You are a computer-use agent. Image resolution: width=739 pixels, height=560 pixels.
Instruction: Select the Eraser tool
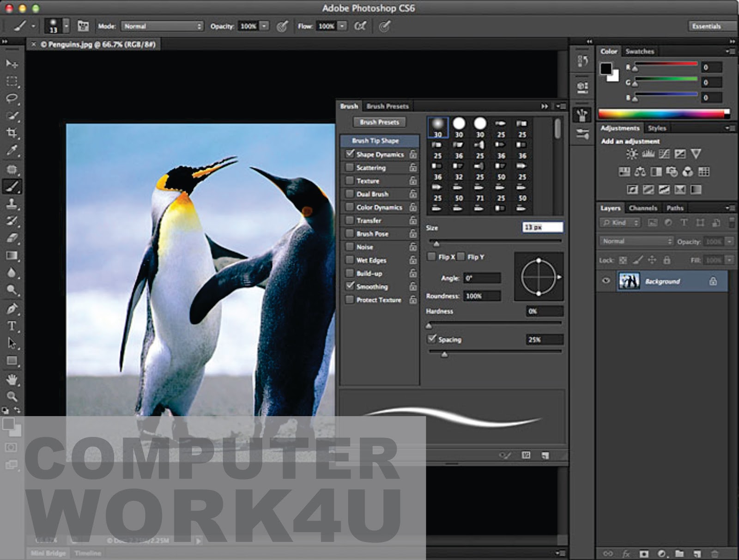[12, 238]
